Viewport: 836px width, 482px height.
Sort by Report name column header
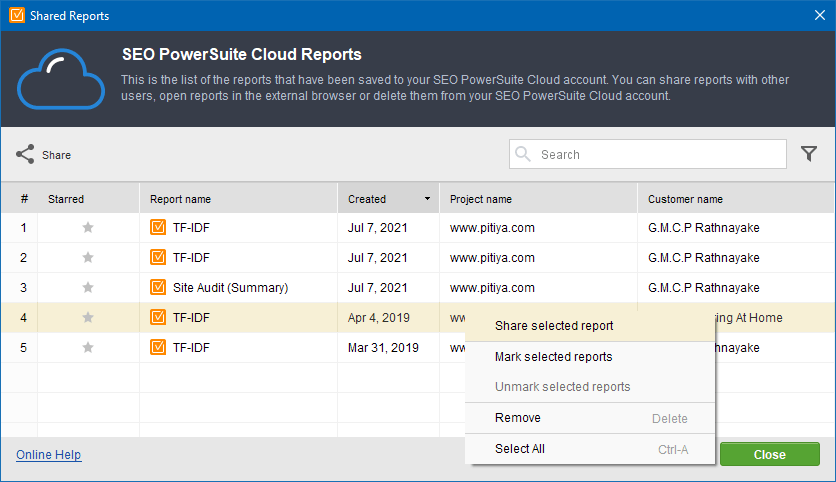click(x=238, y=199)
